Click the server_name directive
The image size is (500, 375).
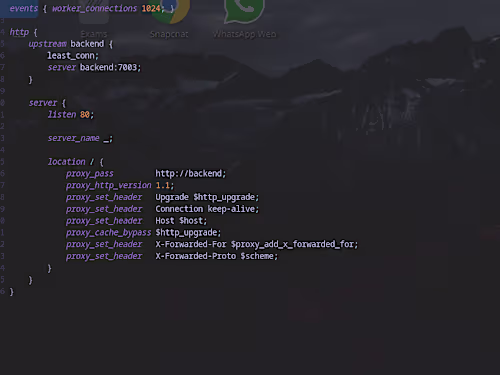point(73,138)
